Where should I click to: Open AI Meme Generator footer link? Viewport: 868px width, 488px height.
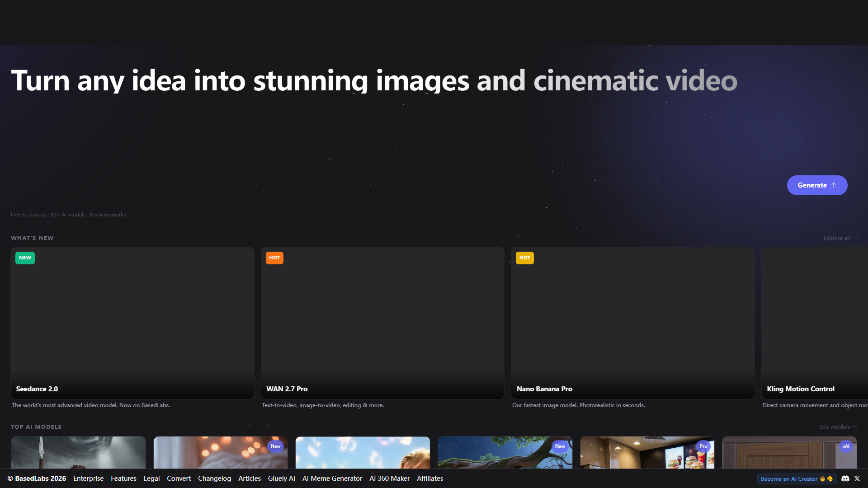(x=332, y=479)
